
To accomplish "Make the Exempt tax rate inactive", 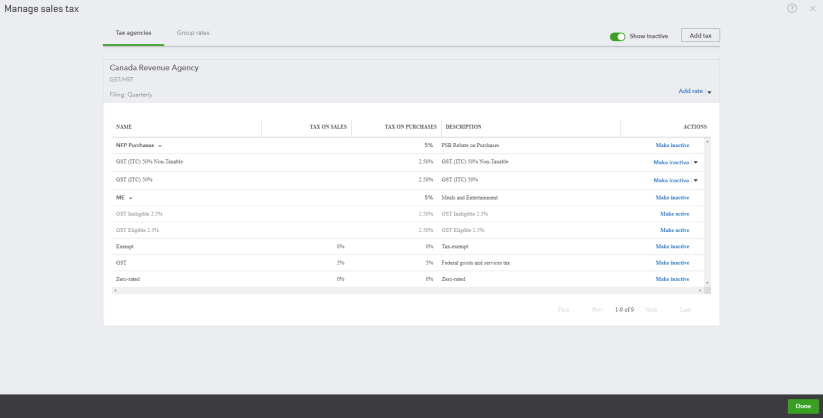I will (672, 246).
